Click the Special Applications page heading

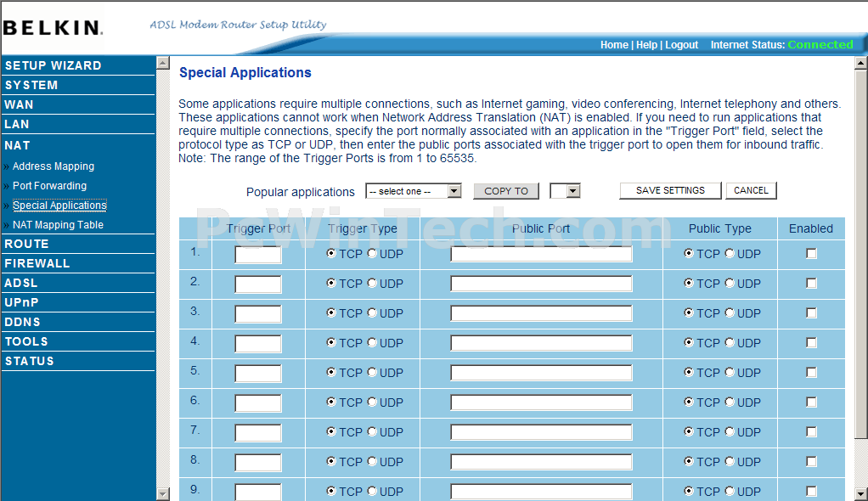(245, 72)
